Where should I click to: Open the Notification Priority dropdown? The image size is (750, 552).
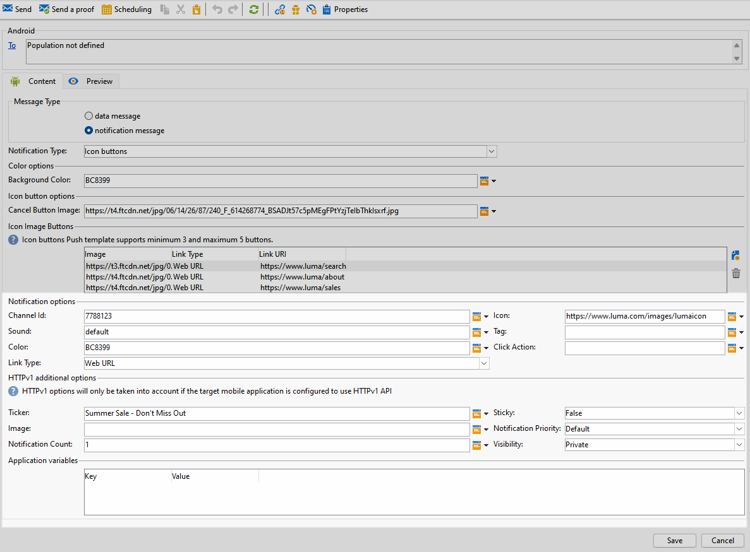click(x=654, y=429)
